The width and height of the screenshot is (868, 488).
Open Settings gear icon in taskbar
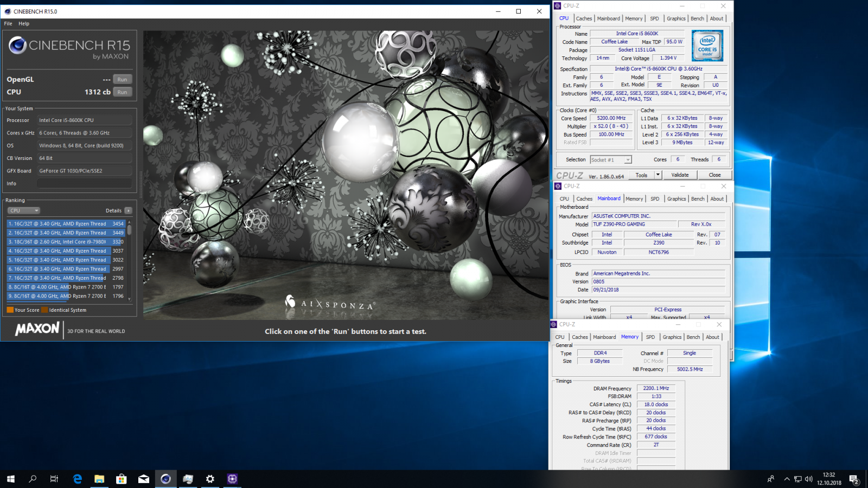pos(210,479)
